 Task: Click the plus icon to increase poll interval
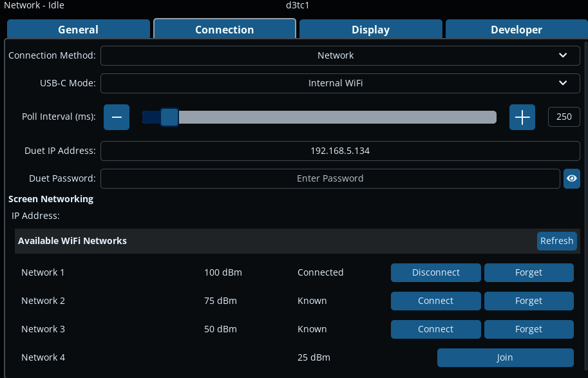522,117
